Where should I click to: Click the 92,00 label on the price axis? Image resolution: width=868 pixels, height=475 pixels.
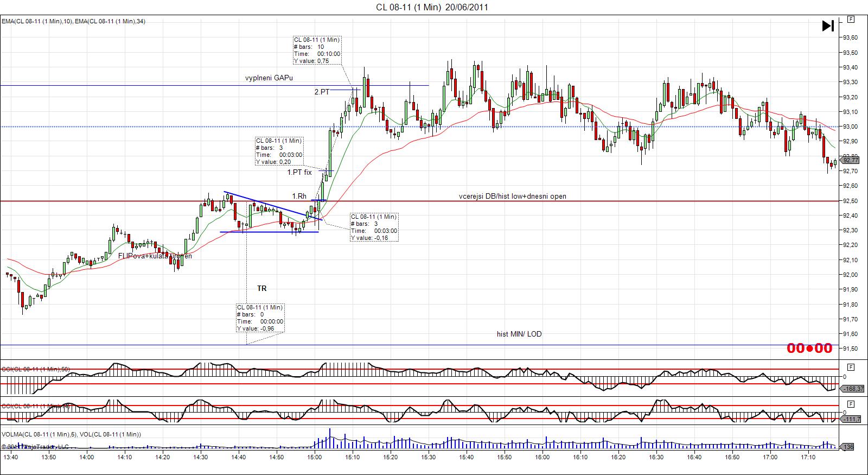(850, 275)
